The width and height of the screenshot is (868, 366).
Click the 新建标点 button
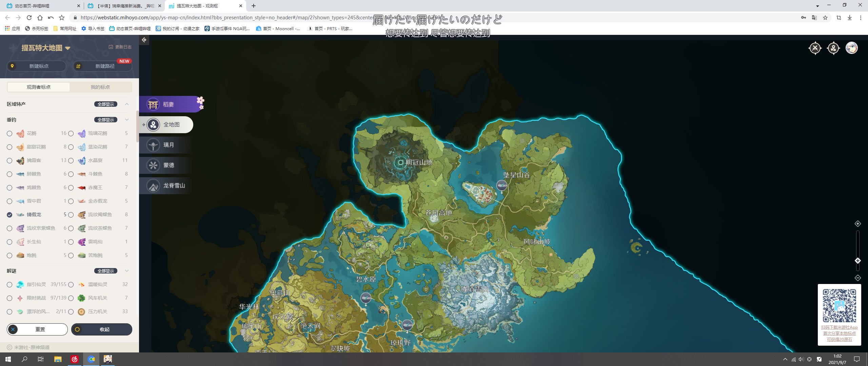(x=37, y=66)
